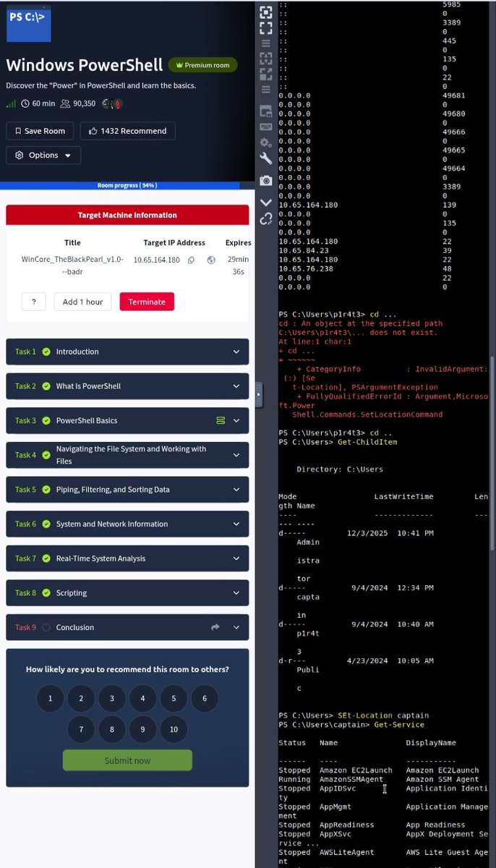
Task: Click the 1432 Recommend button
Action: (127, 131)
